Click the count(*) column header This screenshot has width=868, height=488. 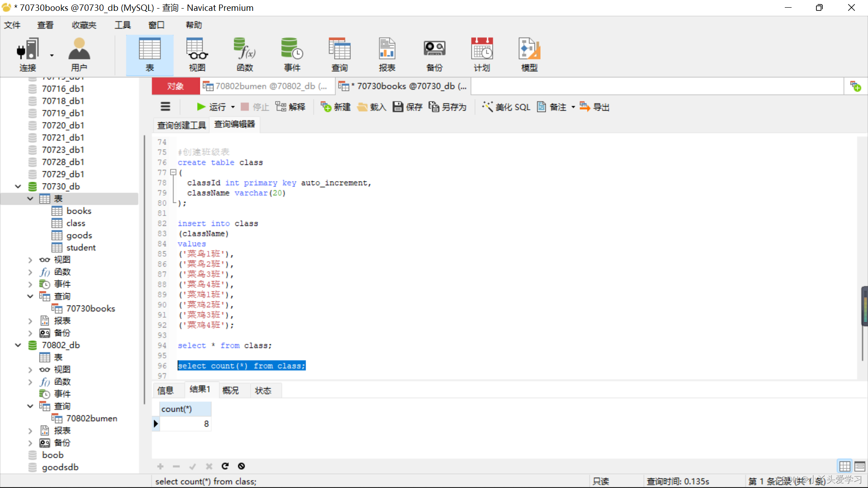click(x=185, y=409)
